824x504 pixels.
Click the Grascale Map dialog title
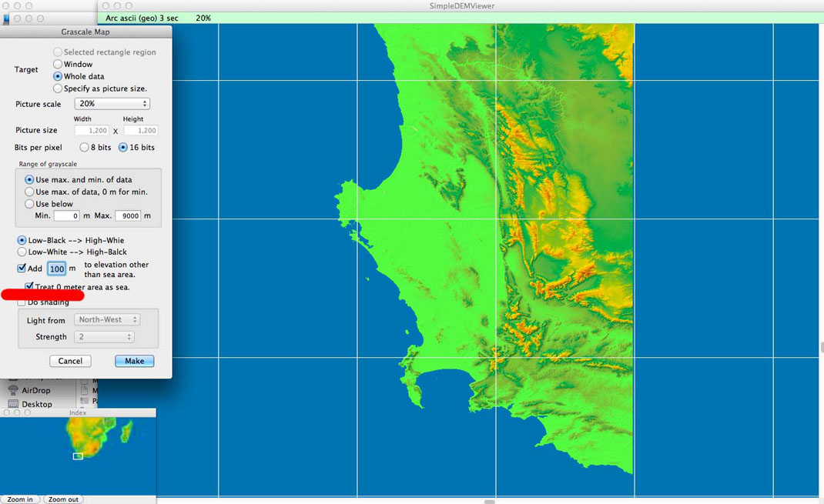[x=85, y=32]
